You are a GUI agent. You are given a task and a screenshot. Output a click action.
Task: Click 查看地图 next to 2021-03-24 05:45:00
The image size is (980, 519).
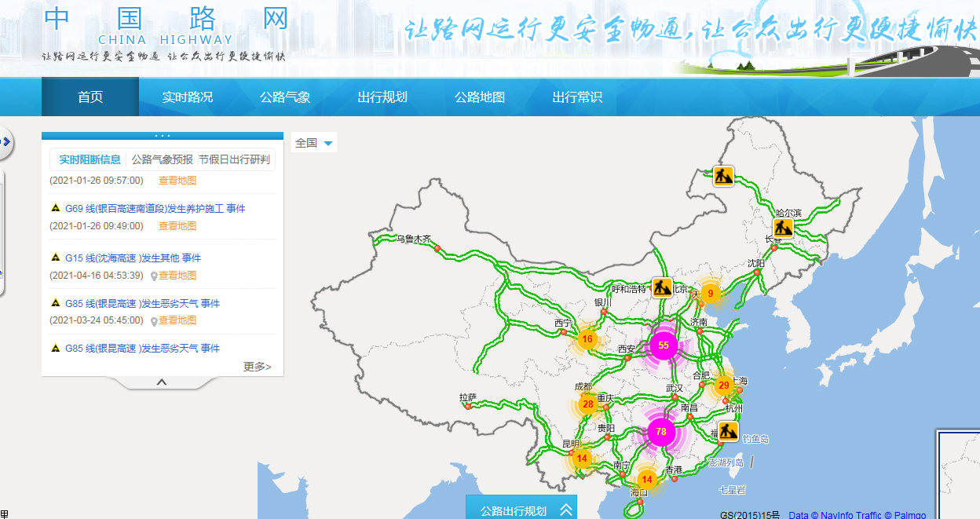coord(177,321)
